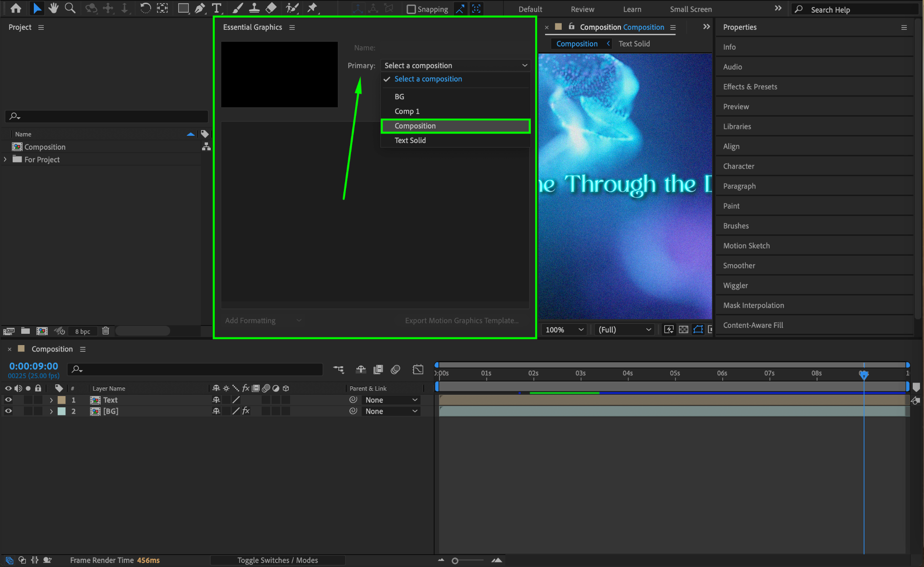Open the 100% magnification dropdown
Image resolution: width=924 pixels, height=567 pixels.
coord(564,330)
